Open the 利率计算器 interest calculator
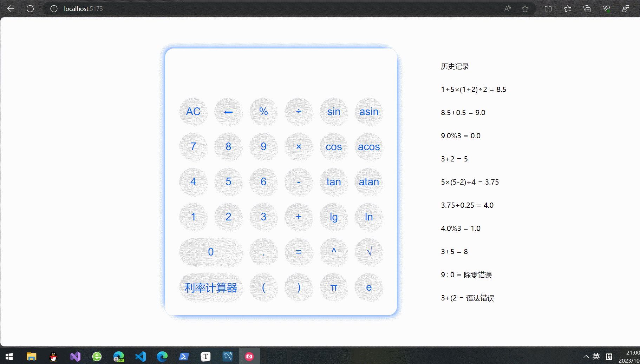Viewport: 640px width, 364px height. point(210,287)
